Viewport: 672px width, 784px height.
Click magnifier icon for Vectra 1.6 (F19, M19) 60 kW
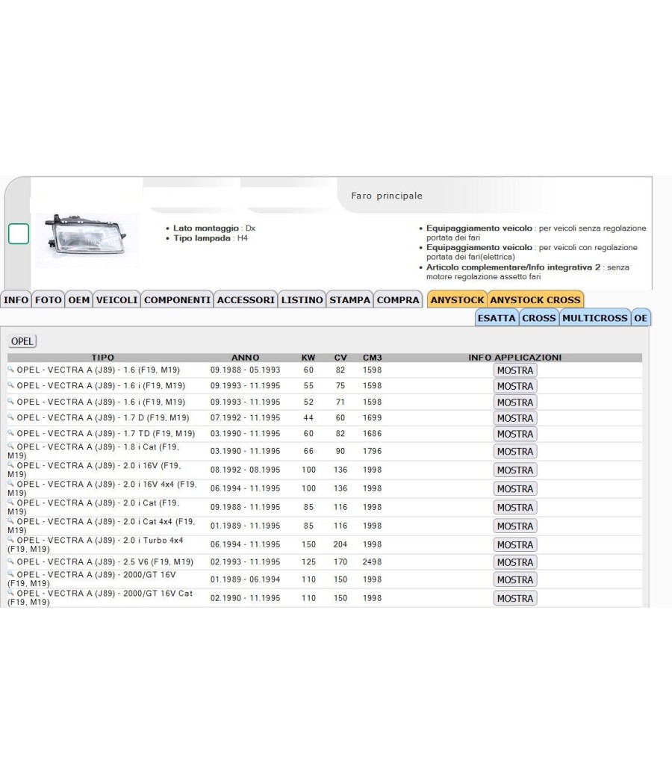[x=11, y=370]
